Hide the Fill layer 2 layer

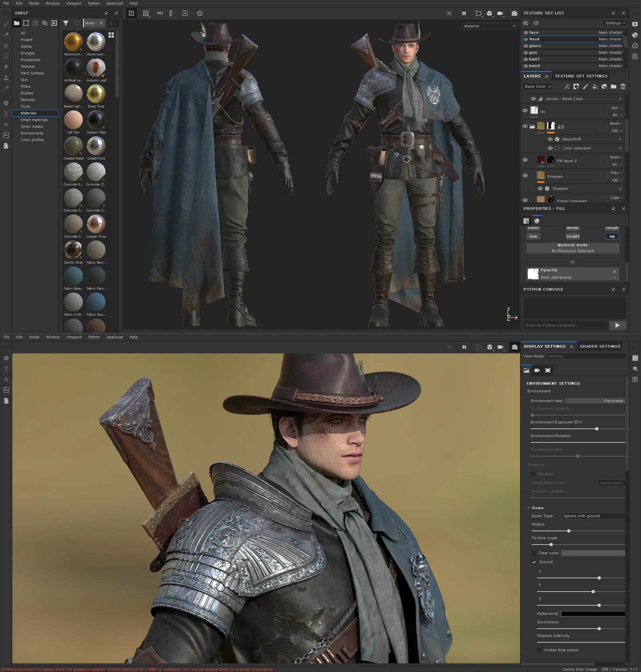click(525, 160)
